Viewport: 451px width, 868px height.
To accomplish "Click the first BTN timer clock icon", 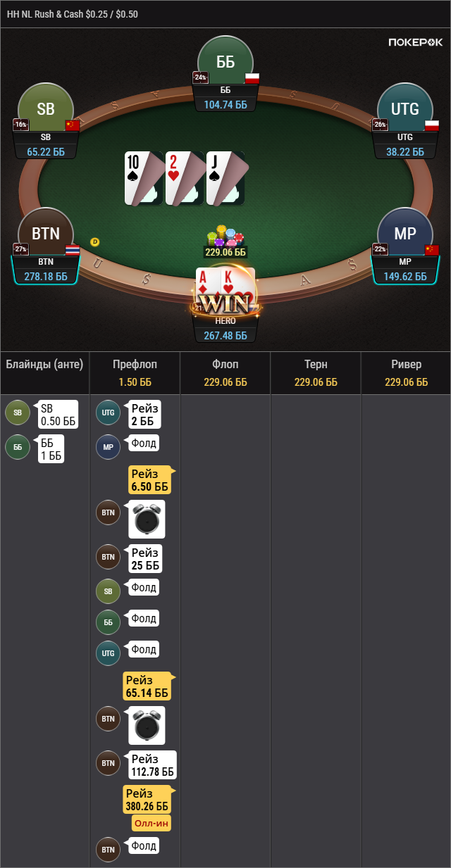I will (x=147, y=520).
